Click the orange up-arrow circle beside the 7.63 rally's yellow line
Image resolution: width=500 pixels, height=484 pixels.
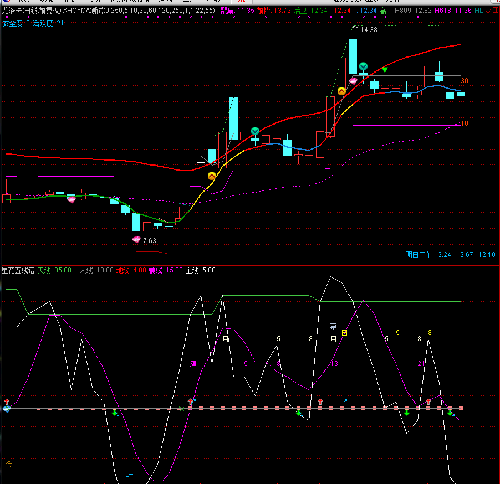[x=212, y=176]
